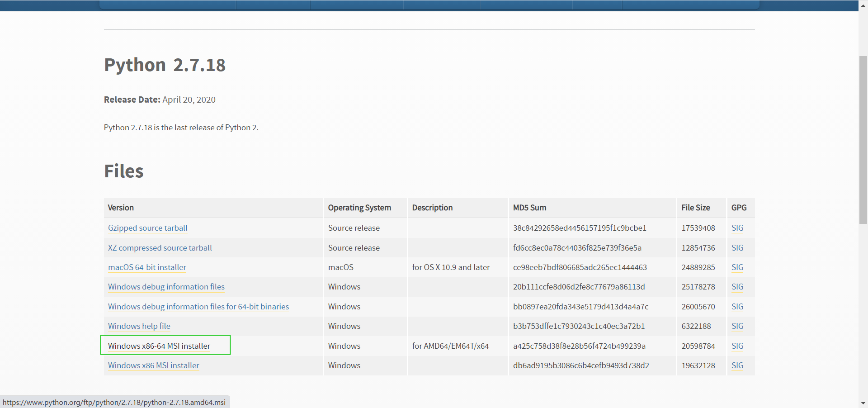Click the file size 17539408
The image size is (868, 408).
[698, 228]
